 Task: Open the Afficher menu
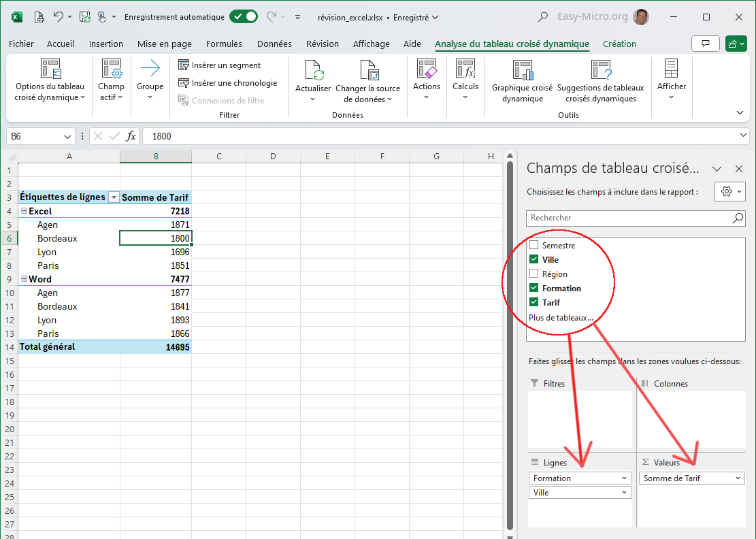671,80
